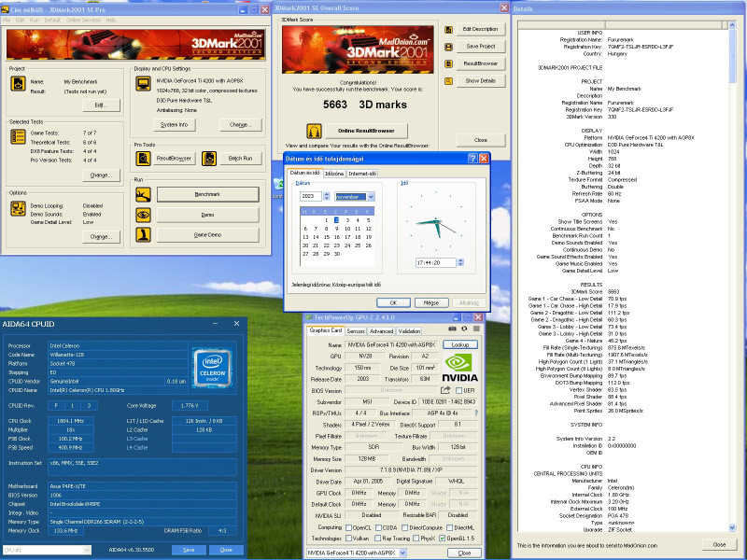This screenshot has height=560, width=747.
Task: Click the time spinner next to 17:44:20
Action: point(460,262)
